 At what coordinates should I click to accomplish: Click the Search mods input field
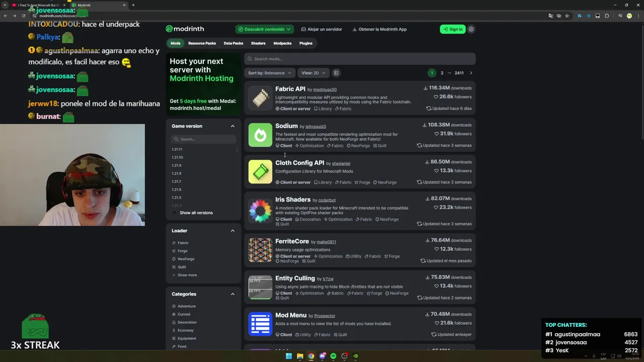pos(360,59)
